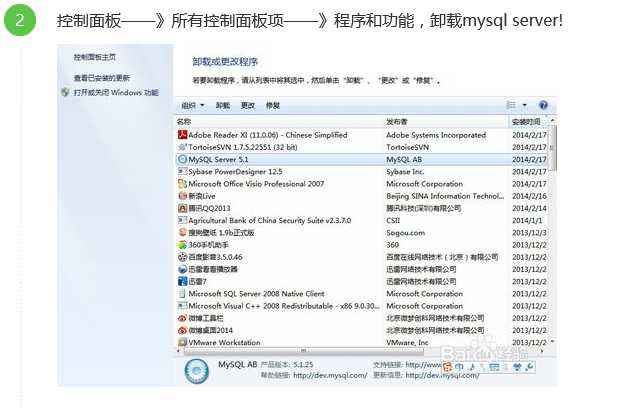628x409 pixels.
Task: Click publisher Beijing SINA Information Technol...
Action: point(445,196)
